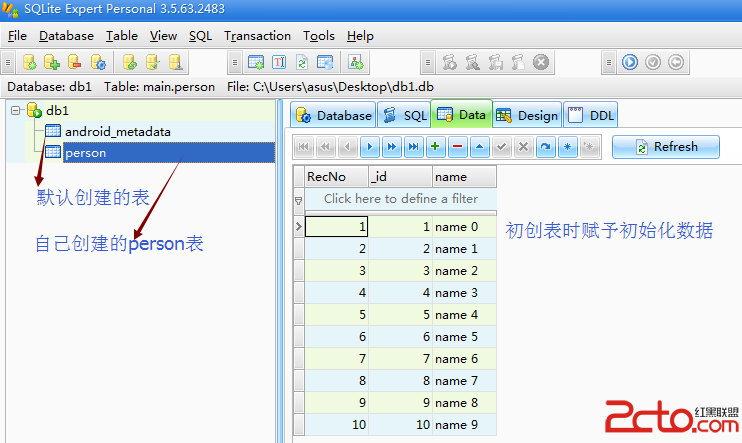
Task: Click the toolbar document icon with green arrows
Action: click(x=301, y=62)
